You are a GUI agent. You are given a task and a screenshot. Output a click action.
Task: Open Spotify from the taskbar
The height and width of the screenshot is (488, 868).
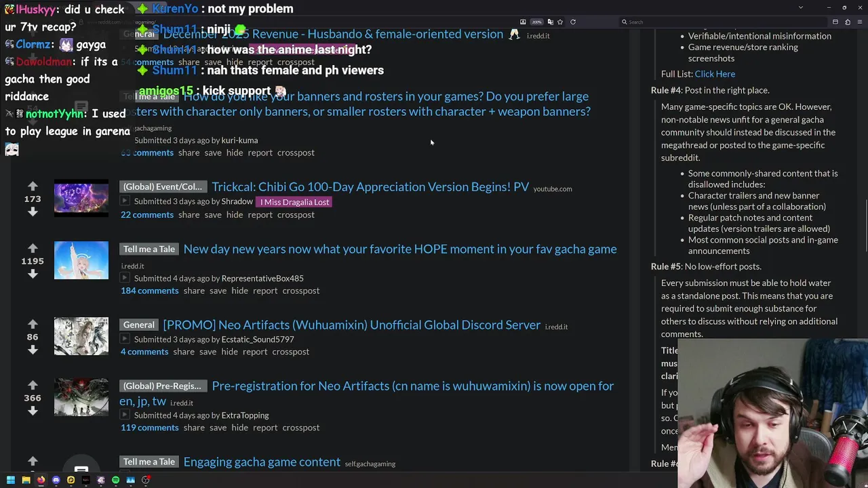pos(115,480)
